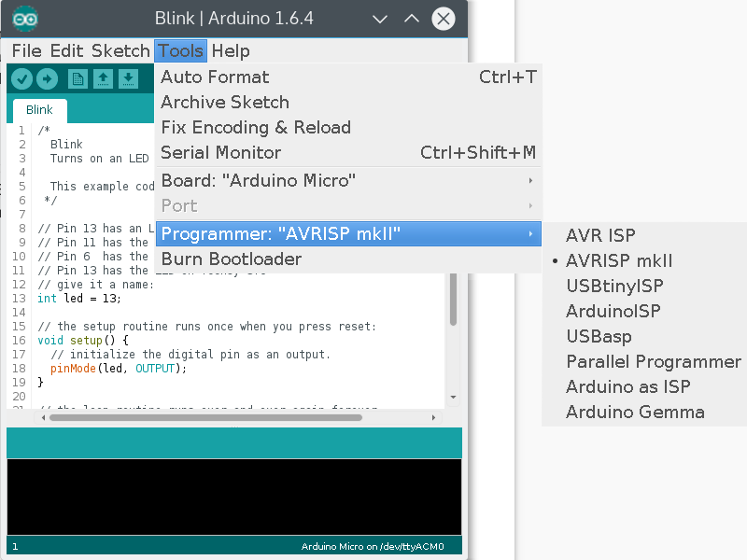Select ArduinoISP programmer option
Image resolution: width=747 pixels, height=560 pixels.
click(644, 312)
